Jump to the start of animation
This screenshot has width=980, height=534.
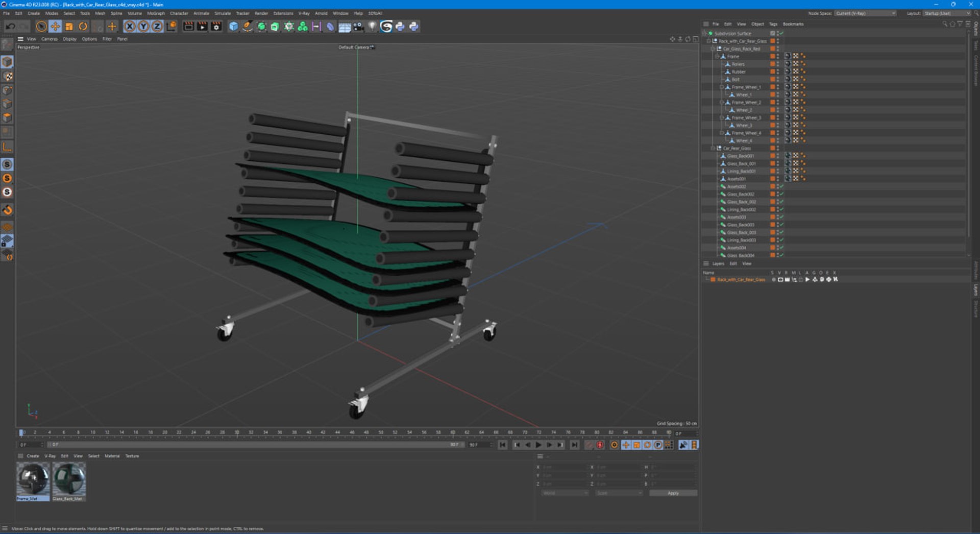[x=502, y=445]
